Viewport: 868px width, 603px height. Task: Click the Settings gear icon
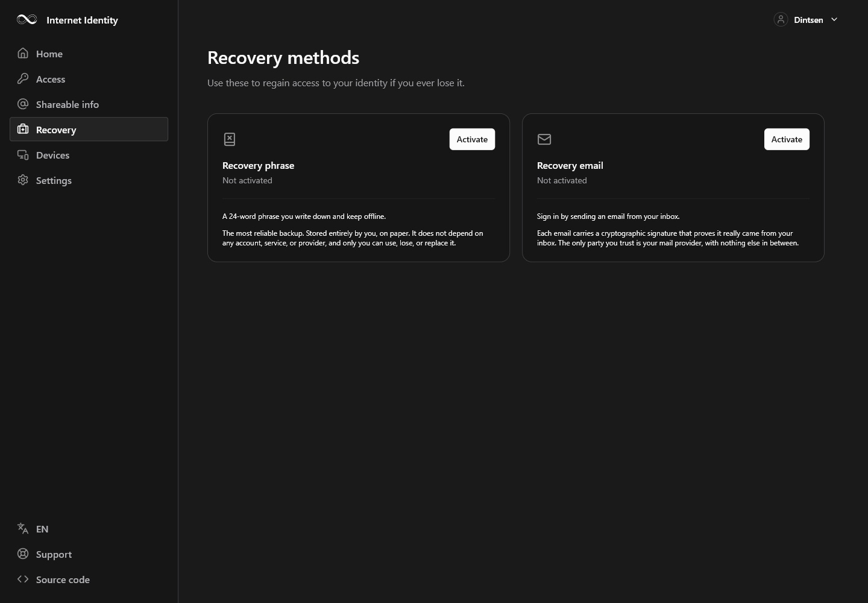pyautogui.click(x=23, y=180)
